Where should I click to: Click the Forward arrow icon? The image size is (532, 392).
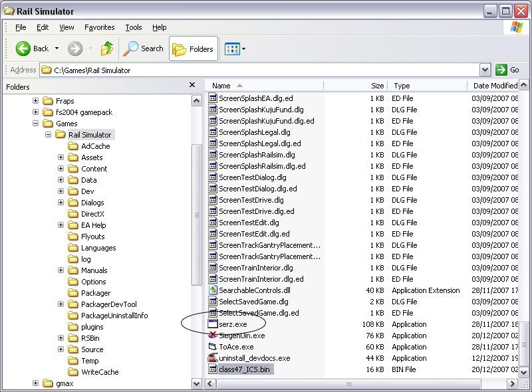(x=75, y=49)
